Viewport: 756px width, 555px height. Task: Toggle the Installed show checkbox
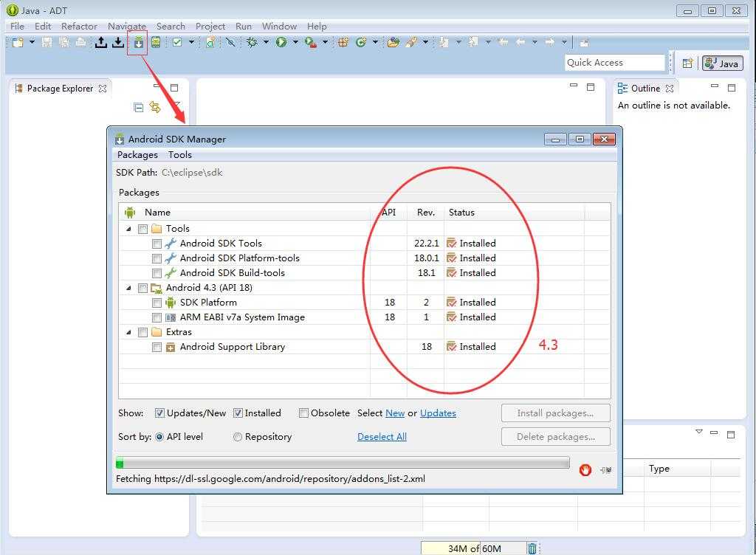(238, 413)
